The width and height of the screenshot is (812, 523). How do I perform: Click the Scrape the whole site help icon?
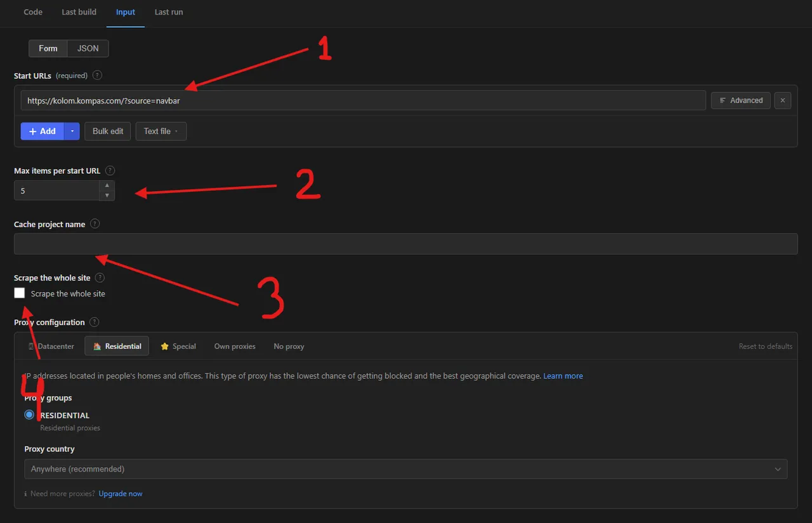100,278
